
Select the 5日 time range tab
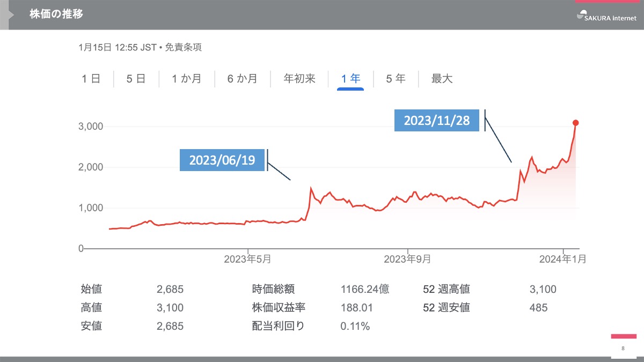136,79
